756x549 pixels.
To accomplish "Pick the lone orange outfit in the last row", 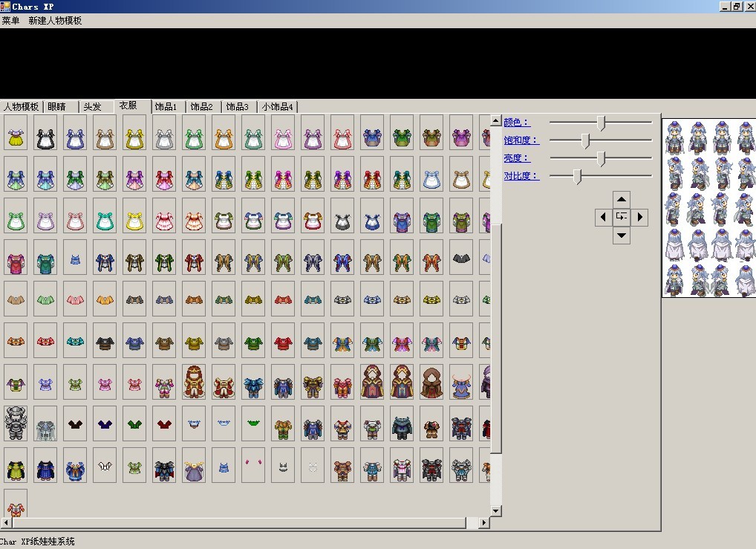I will pyautogui.click(x=16, y=503).
